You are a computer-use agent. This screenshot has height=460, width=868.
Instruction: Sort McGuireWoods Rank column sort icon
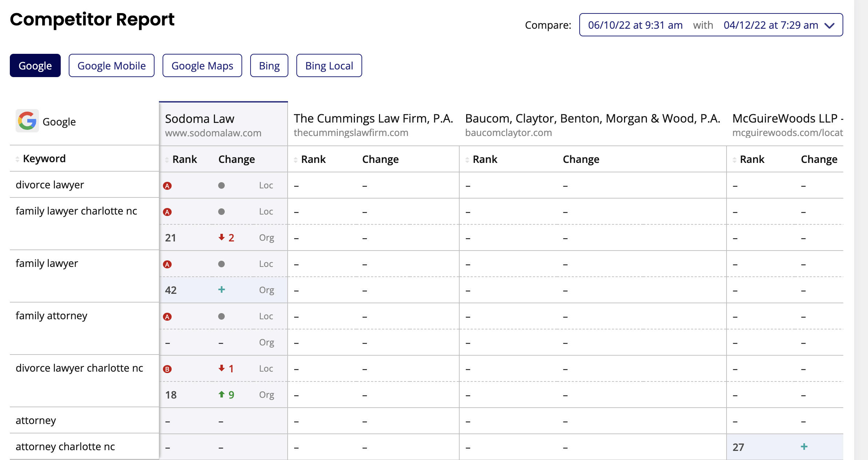coord(735,160)
